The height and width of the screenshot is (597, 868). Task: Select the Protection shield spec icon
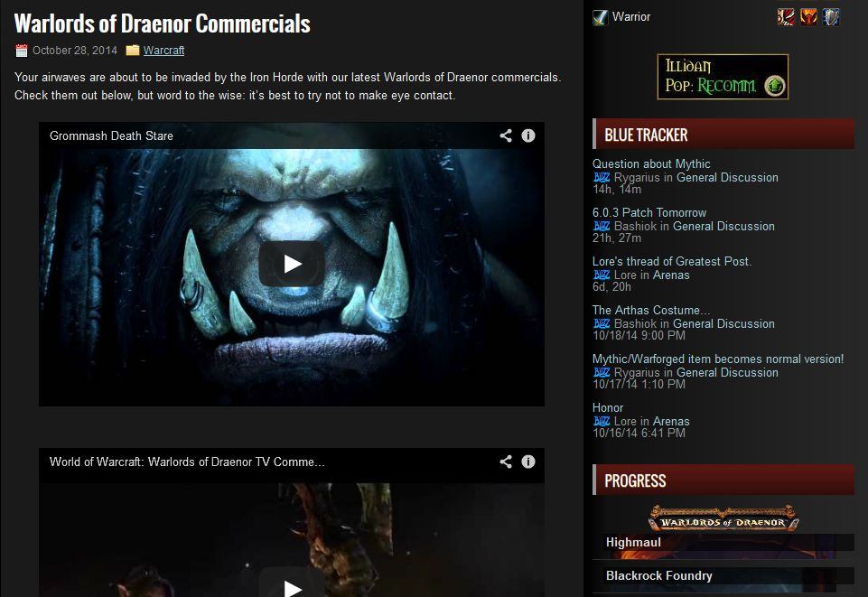point(831,16)
